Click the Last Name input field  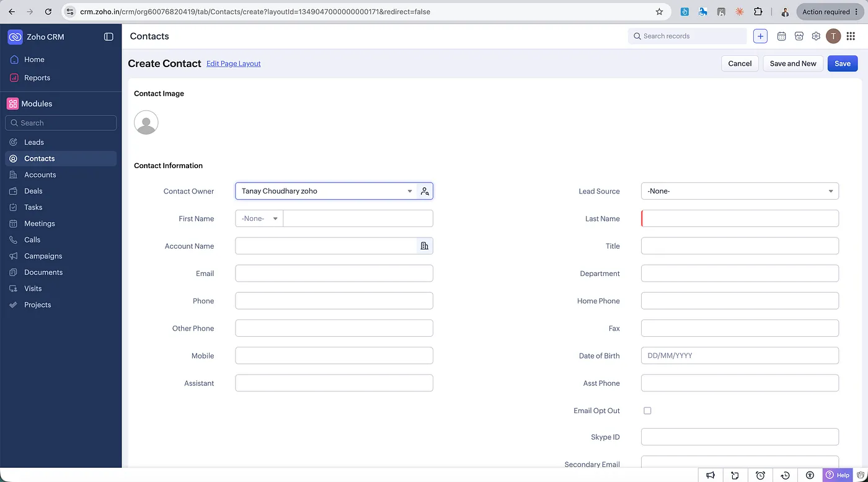coord(740,218)
